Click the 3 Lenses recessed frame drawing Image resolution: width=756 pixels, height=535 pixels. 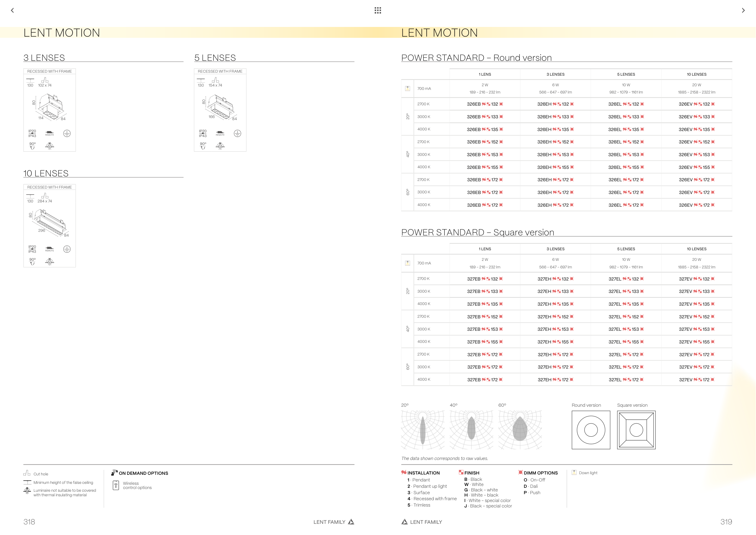coord(51,107)
